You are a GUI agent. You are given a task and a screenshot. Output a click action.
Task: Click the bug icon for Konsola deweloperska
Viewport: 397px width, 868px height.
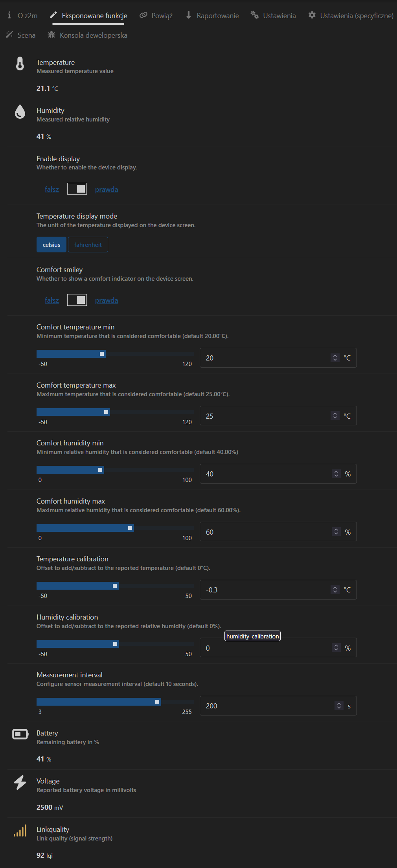pyautogui.click(x=51, y=35)
